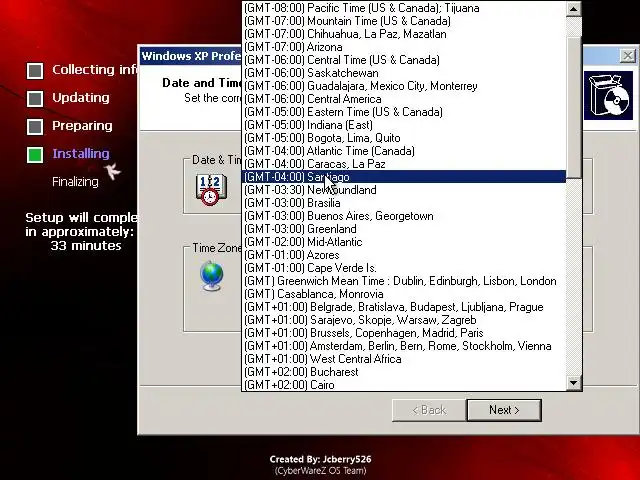
Task: Choose Greenland time zone
Action: (x=404, y=229)
